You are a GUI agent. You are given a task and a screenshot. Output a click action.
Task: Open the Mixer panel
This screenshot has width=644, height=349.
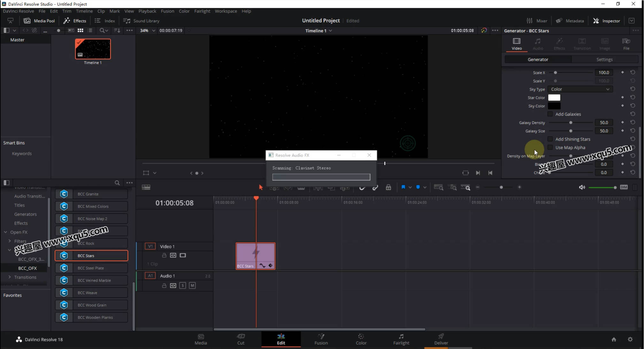537,21
